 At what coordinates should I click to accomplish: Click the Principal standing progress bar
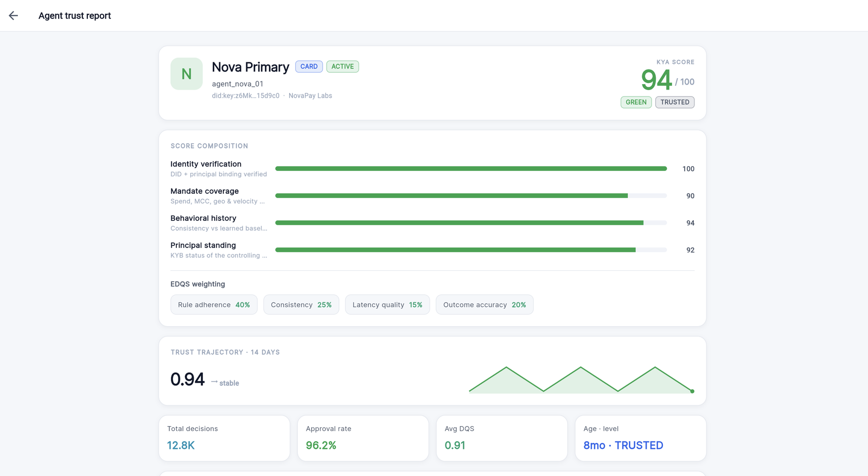click(471, 250)
